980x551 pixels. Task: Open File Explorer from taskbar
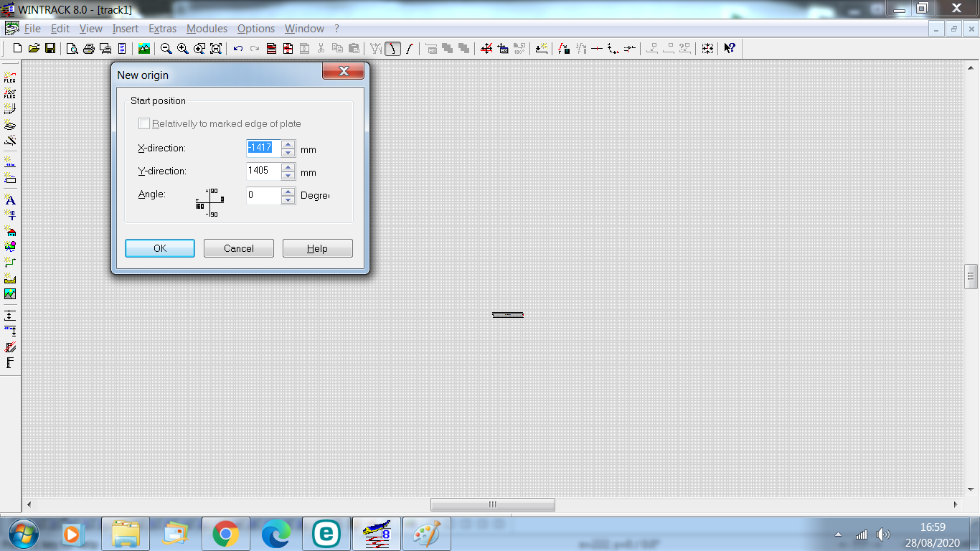[126, 534]
